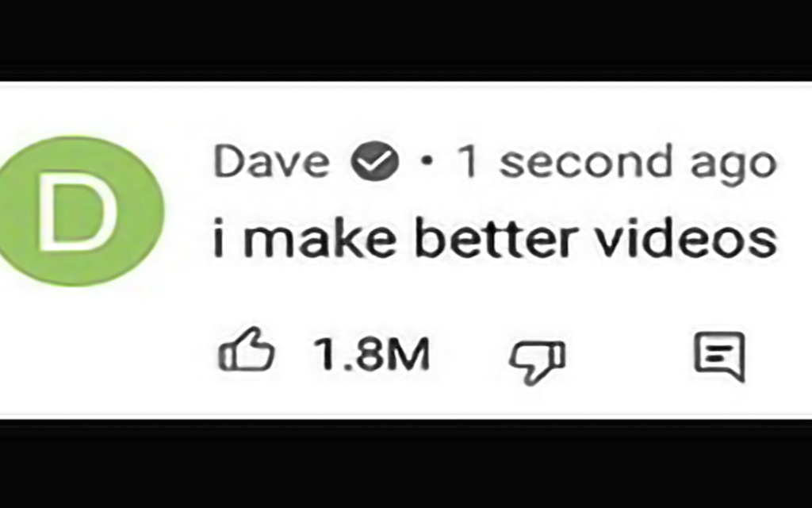Click the word "make" in the comment

(320, 238)
